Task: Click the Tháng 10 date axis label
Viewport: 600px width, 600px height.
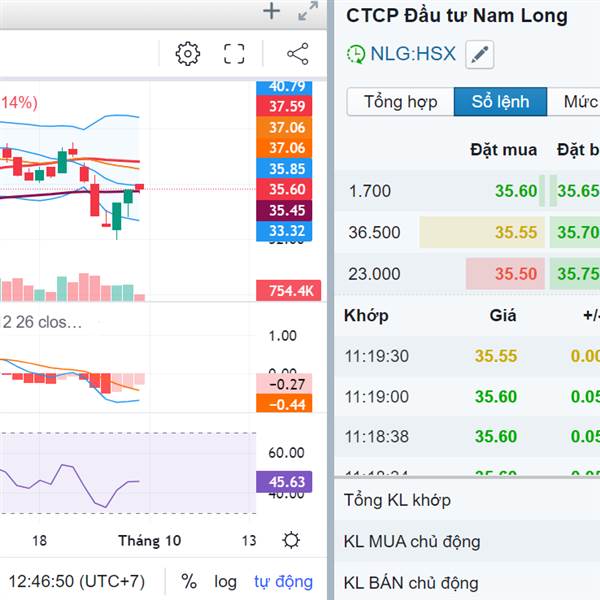Action: (x=150, y=540)
